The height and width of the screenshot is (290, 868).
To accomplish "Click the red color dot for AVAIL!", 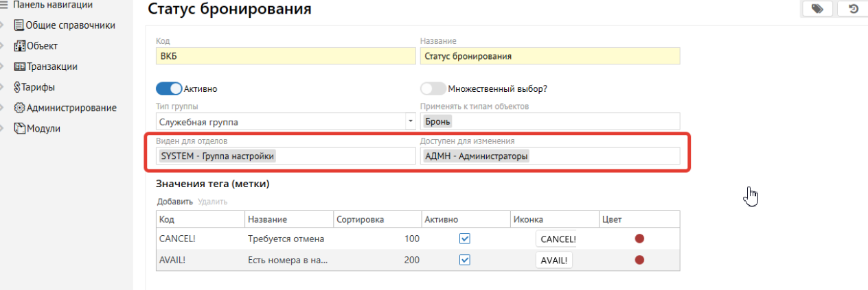I will pos(639,260).
